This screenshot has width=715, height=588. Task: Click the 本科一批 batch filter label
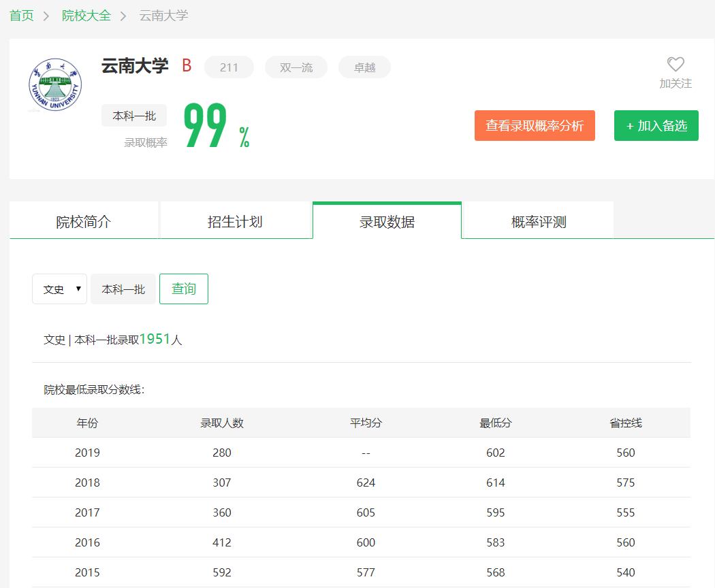click(x=123, y=289)
